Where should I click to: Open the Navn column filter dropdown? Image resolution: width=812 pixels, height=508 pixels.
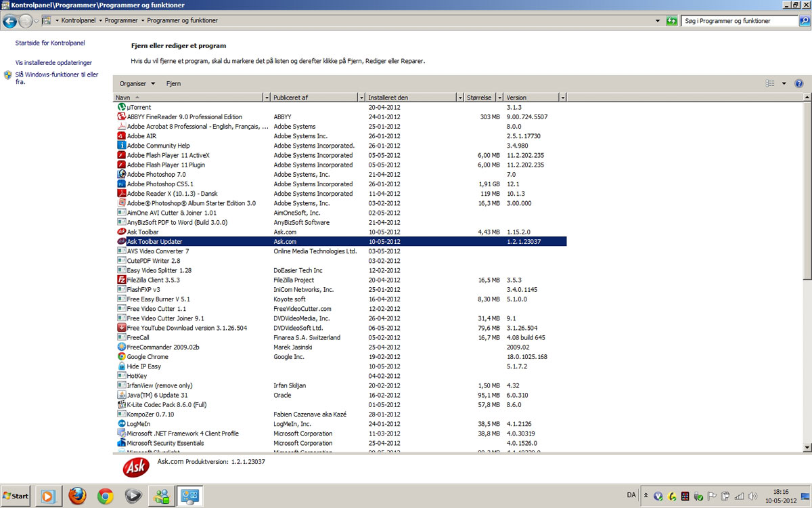click(x=267, y=98)
